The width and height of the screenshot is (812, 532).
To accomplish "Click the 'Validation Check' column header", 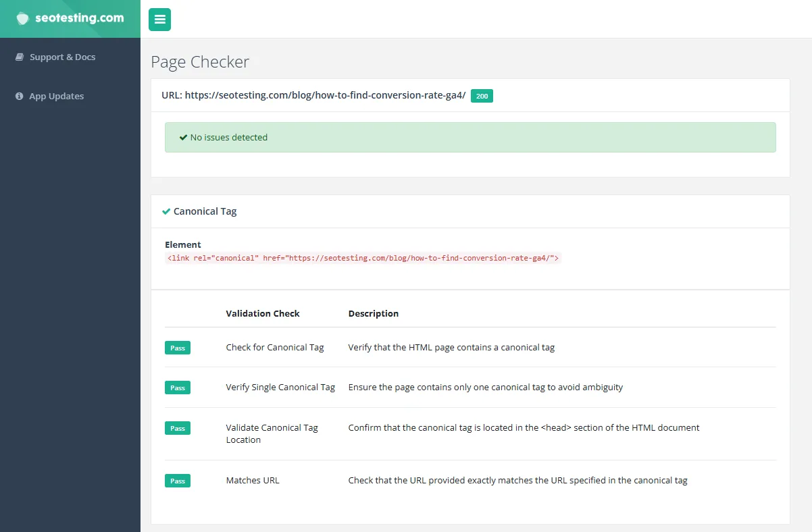I will point(263,314).
